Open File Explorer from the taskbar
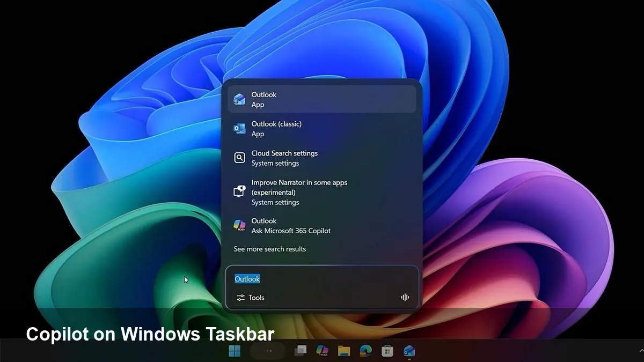644x362 pixels. (344, 351)
